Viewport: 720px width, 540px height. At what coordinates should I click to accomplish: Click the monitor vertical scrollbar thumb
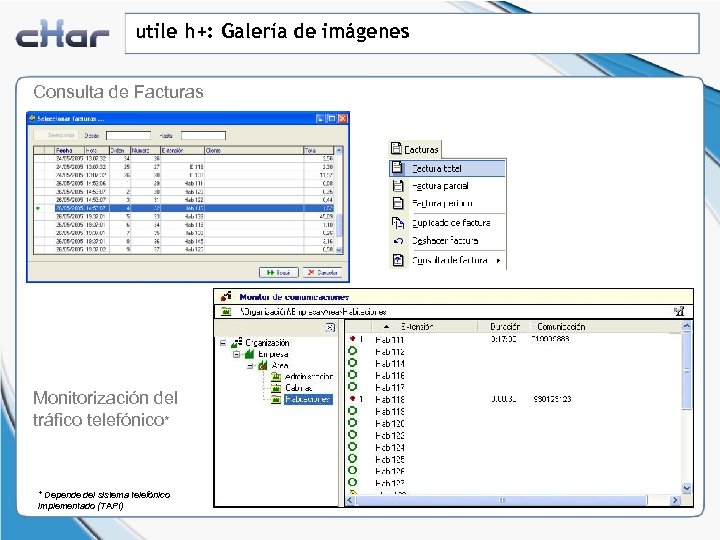click(x=686, y=370)
